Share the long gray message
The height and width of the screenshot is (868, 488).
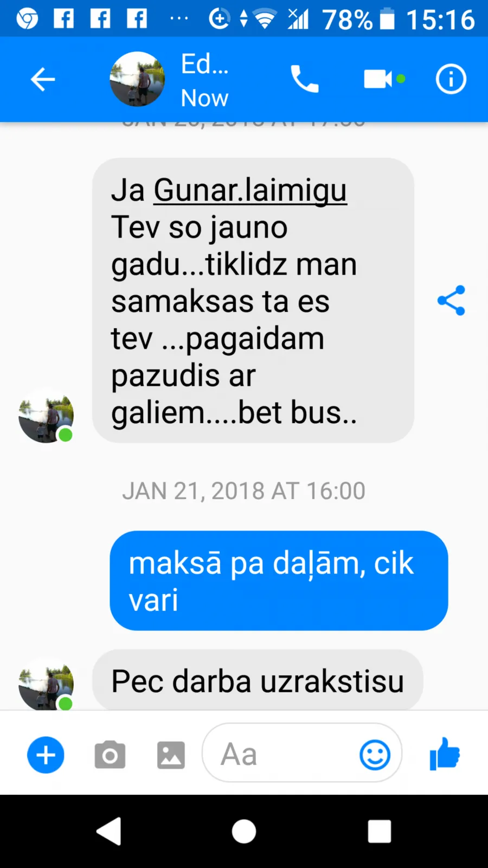[x=451, y=300]
